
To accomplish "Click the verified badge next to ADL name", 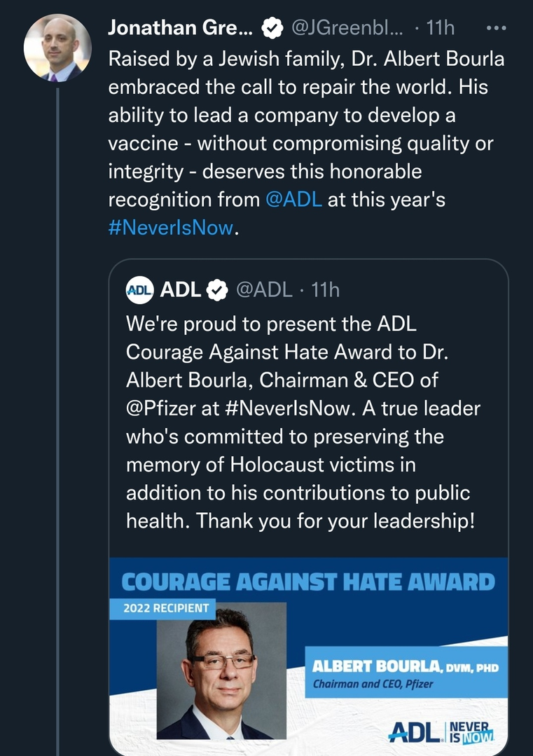I will (x=218, y=290).
